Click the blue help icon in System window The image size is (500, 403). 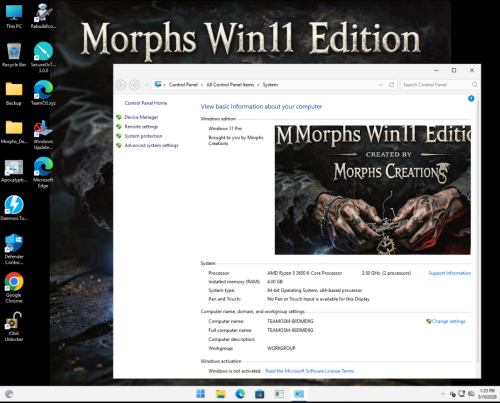[x=471, y=98]
